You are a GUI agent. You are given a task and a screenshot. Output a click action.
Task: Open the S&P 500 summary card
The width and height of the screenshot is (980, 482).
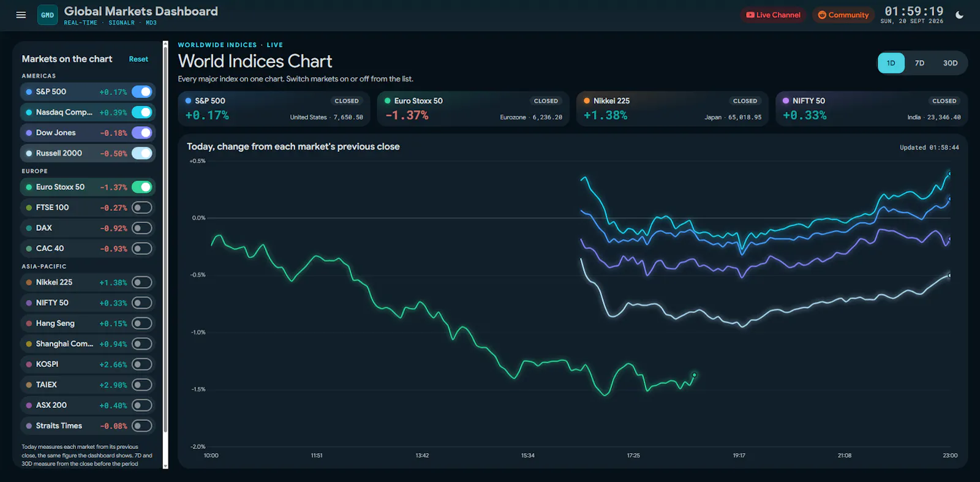[274, 109]
